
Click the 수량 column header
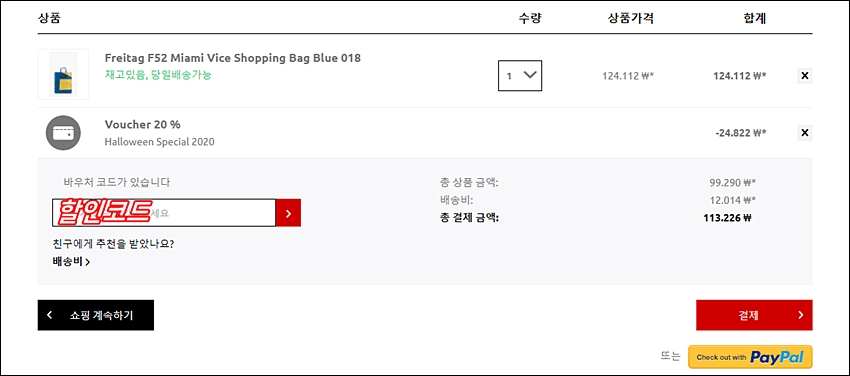point(530,18)
